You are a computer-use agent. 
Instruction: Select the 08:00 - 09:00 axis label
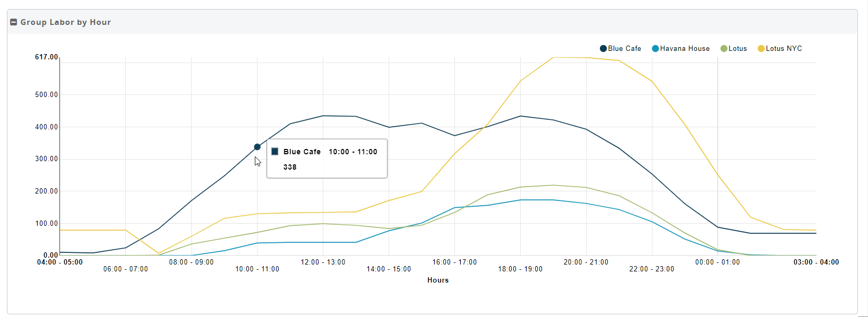pos(191,262)
